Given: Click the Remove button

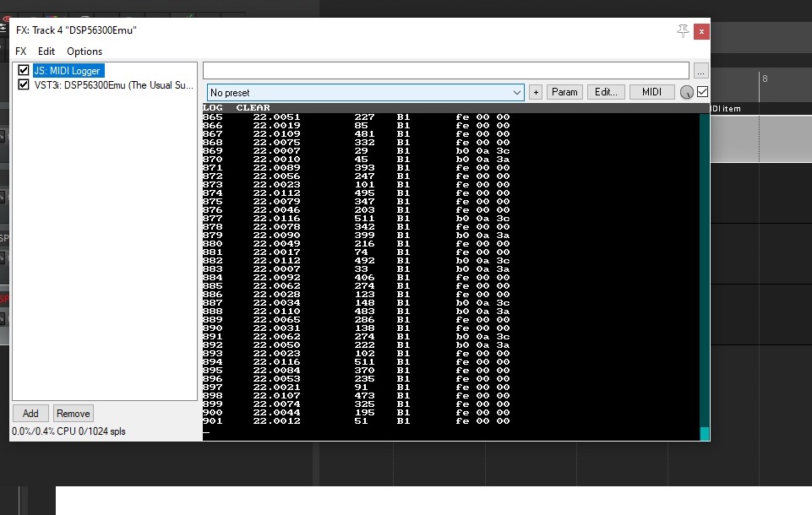Looking at the screenshot, I should (x=73, y=414).
